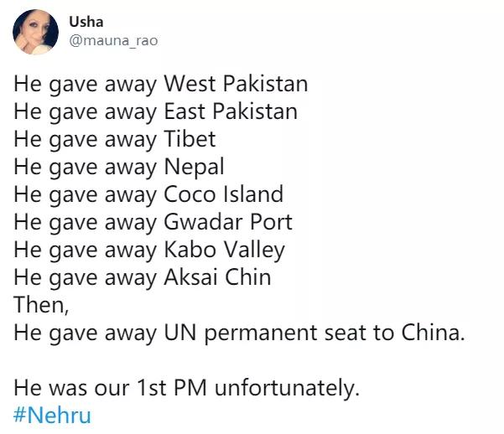Viewport: 504px width, 434px height.
Task: Click the UN permanent seat sentence
Action: [238, 333]
